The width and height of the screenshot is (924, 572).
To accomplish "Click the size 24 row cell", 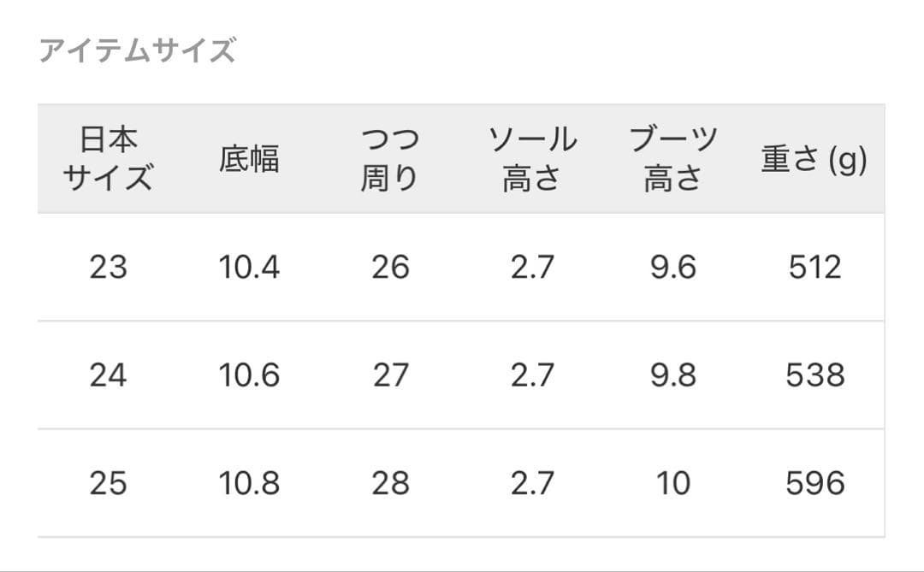I will tap(108, 375).
